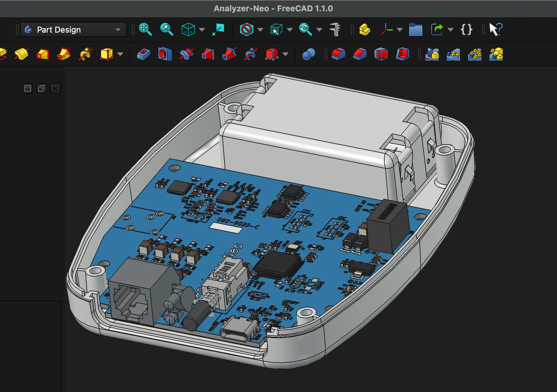Create a group with the folder icon
Viewport: 557px width, 392px height.
tap(415, 29)
